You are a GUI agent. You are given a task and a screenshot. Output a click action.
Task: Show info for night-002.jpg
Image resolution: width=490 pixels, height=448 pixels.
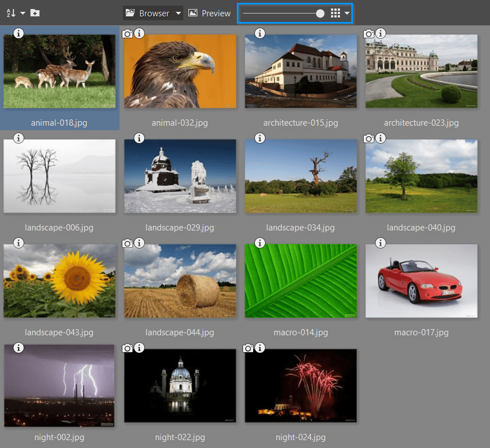coord(19,347)
